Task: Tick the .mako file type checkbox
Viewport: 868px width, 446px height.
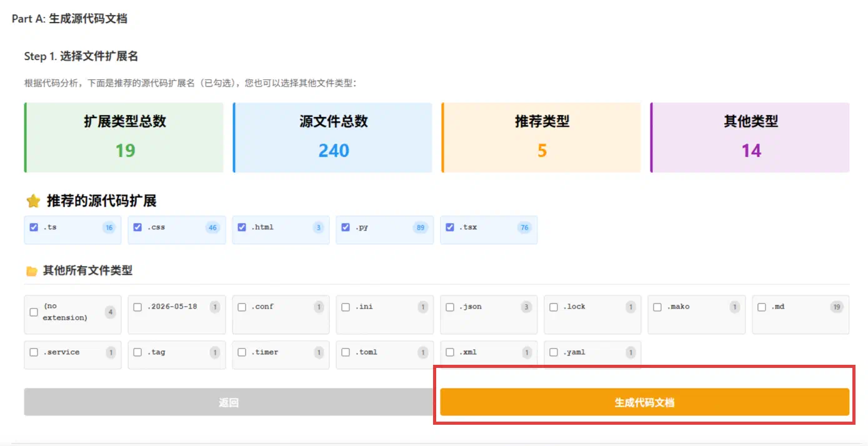Action: point(657,307)
